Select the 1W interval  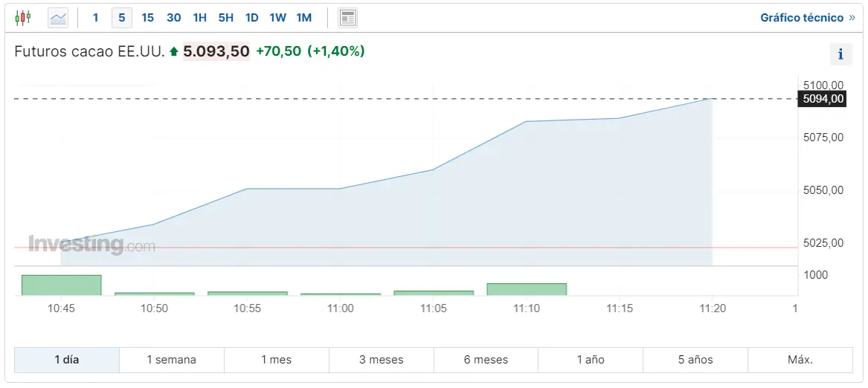(277, 18)
